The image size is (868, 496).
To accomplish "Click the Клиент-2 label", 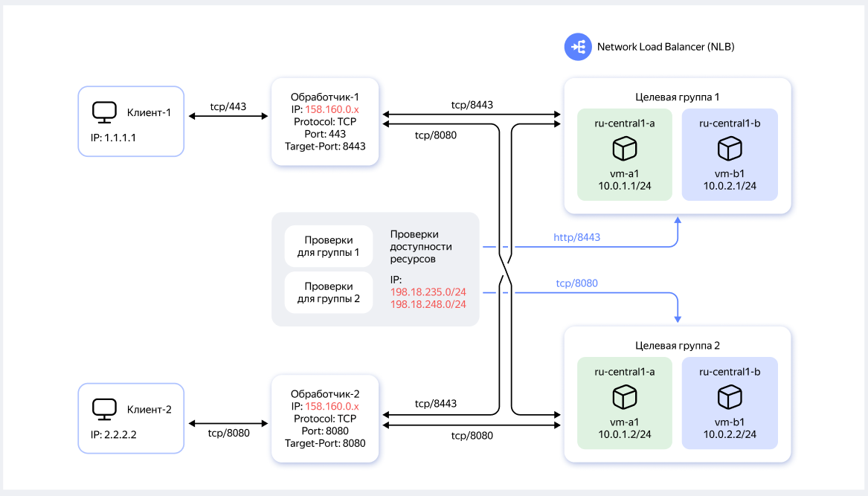I will pyautogui.click(x=149, y=410).
